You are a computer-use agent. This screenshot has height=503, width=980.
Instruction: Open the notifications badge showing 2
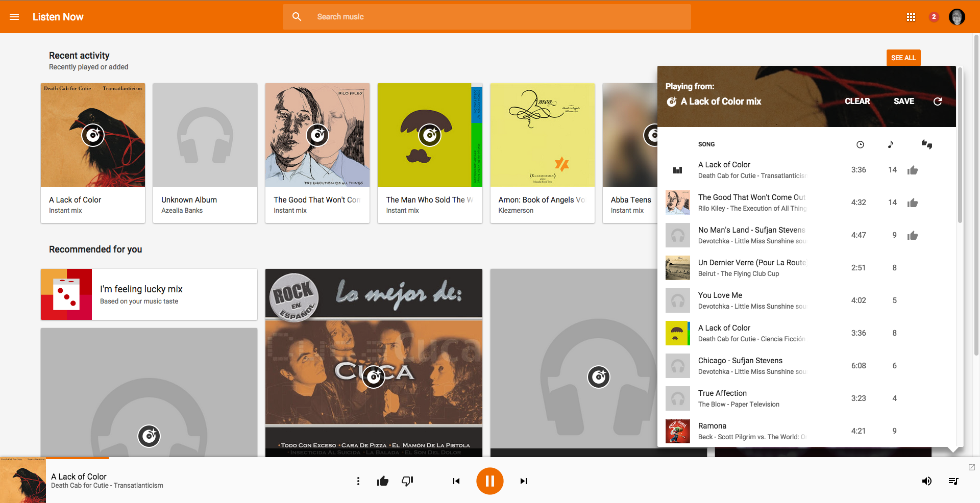[934, 17]
